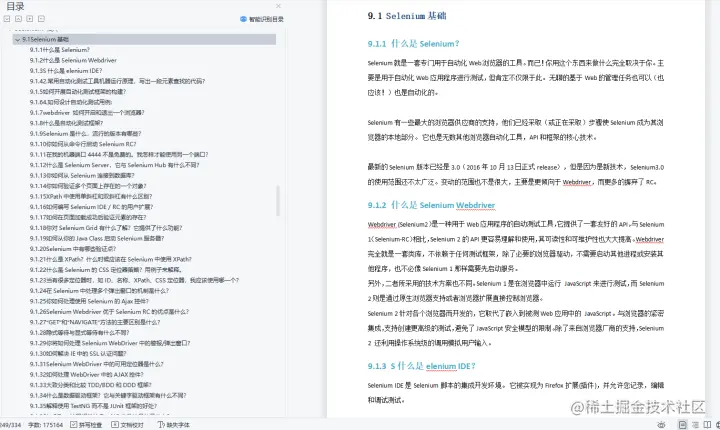This screenshot has width=720, height=430.
Task: Select contents entry 9.1.4
Action: tap(117, 81)
